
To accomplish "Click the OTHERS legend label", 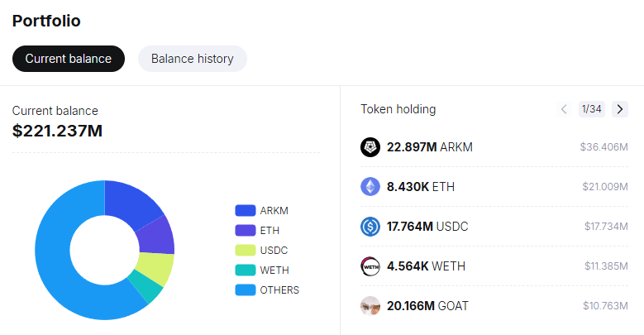I will 279,290.
